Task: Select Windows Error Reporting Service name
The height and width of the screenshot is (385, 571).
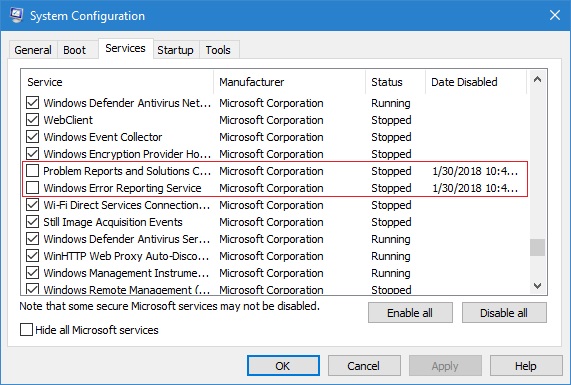Action: (122, 188)
